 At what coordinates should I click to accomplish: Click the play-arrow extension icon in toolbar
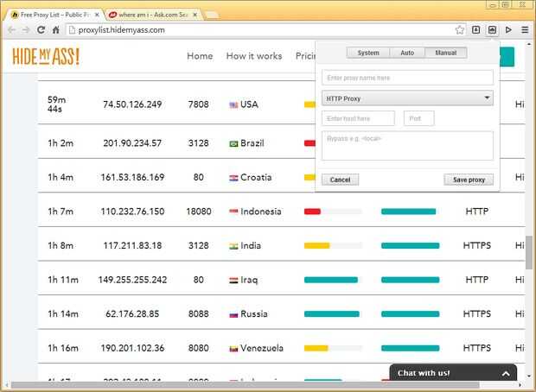508,30
